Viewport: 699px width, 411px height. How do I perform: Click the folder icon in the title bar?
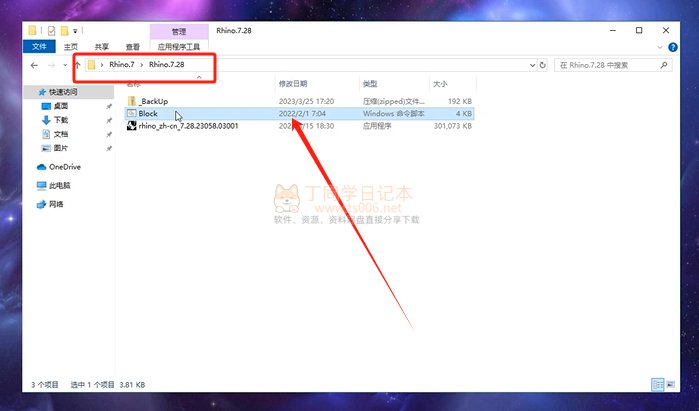click(x=32, y=30)
